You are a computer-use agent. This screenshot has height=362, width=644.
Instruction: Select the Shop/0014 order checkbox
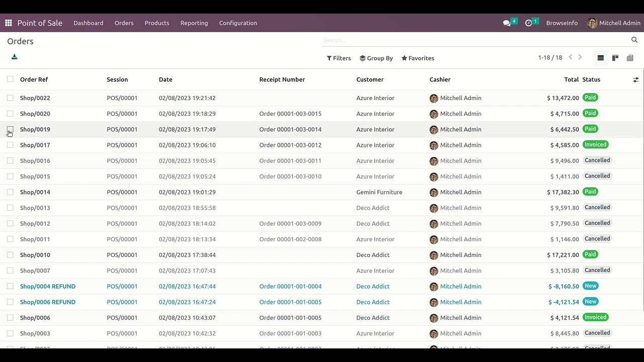(x=10, y=192)
